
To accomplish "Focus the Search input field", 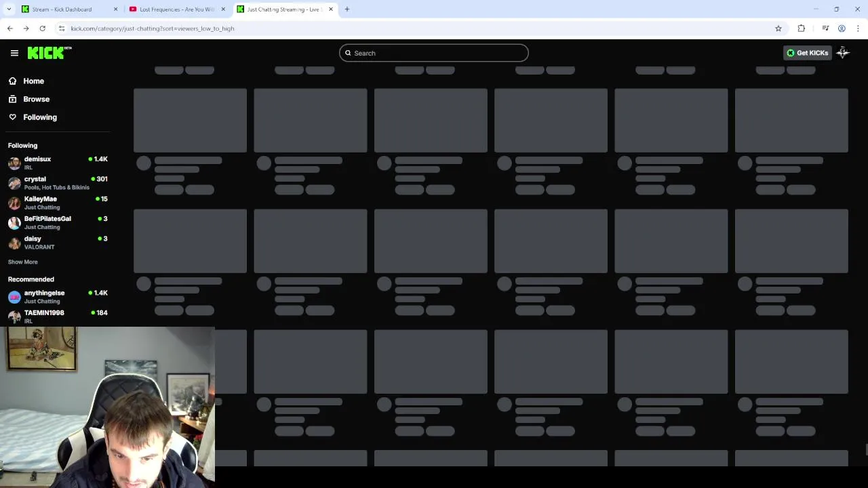I will 434,53.
